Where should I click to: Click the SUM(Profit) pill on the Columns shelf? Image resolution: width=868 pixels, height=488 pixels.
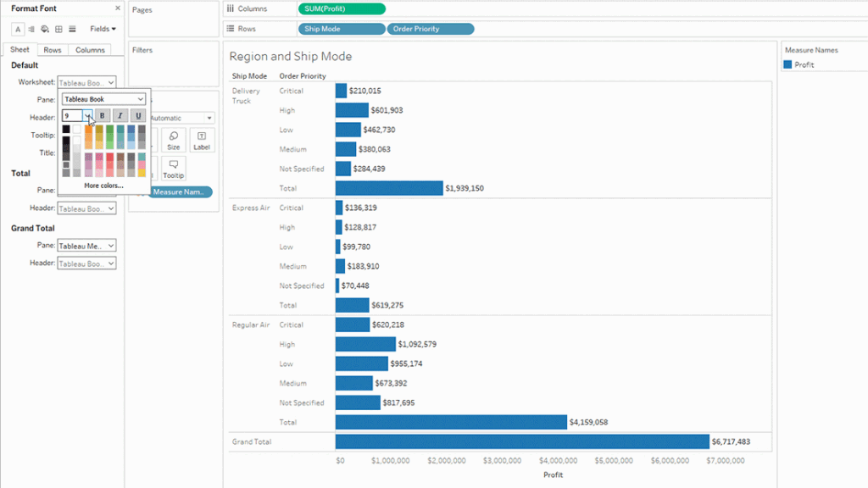(x=342, y=8)
